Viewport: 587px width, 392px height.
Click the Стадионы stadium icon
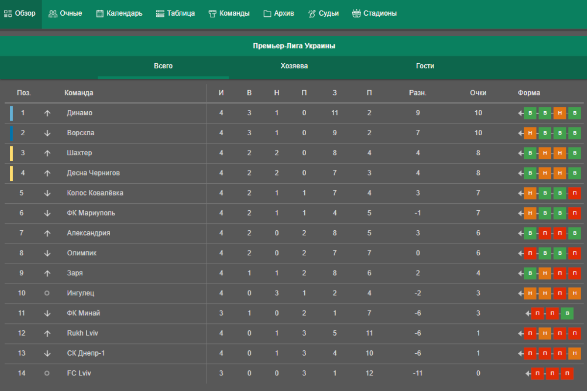click(356, 14)
